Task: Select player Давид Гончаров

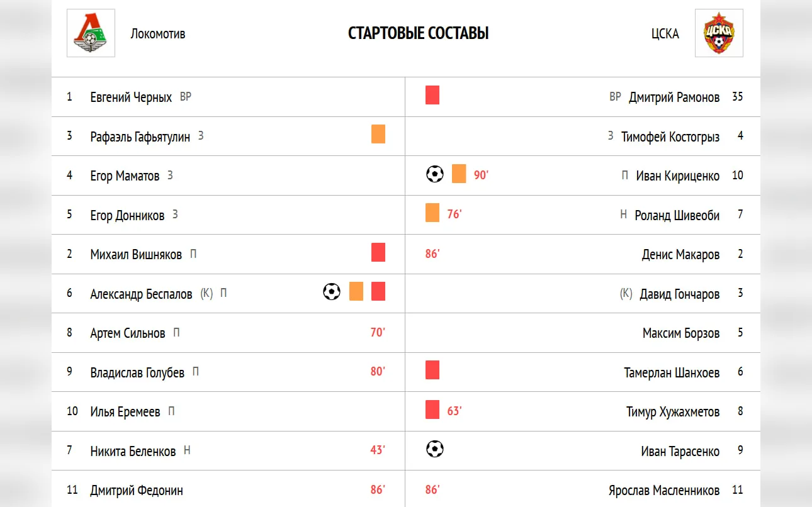Action: coord(679,294)
